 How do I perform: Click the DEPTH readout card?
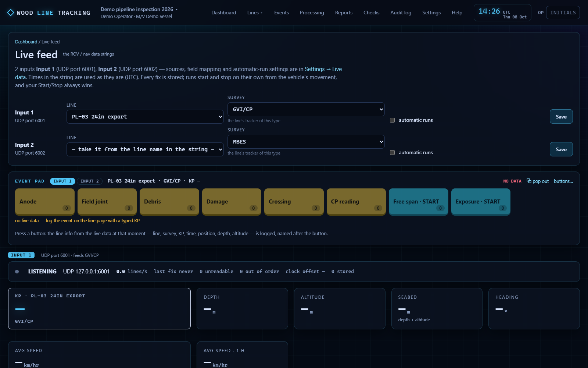pyautogui.click(x=242, y=308)
